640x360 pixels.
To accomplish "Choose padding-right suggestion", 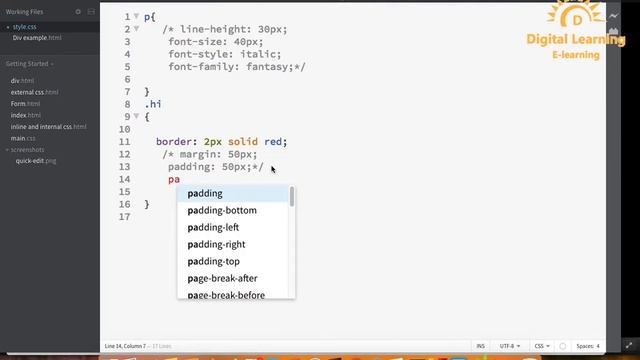I will [233, 244].
